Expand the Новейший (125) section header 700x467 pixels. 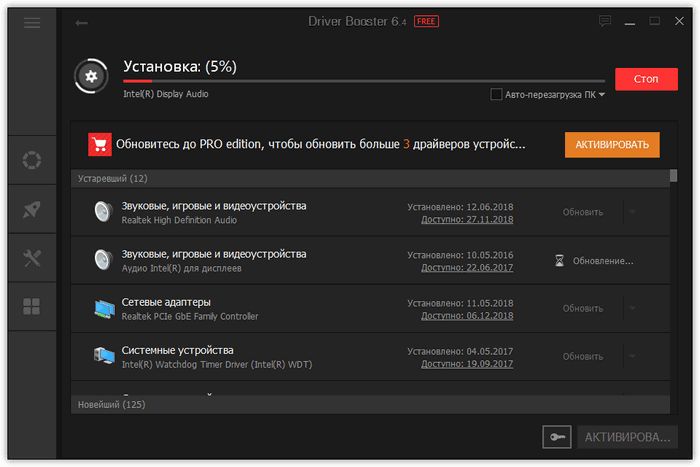click(x=370, y=404)
